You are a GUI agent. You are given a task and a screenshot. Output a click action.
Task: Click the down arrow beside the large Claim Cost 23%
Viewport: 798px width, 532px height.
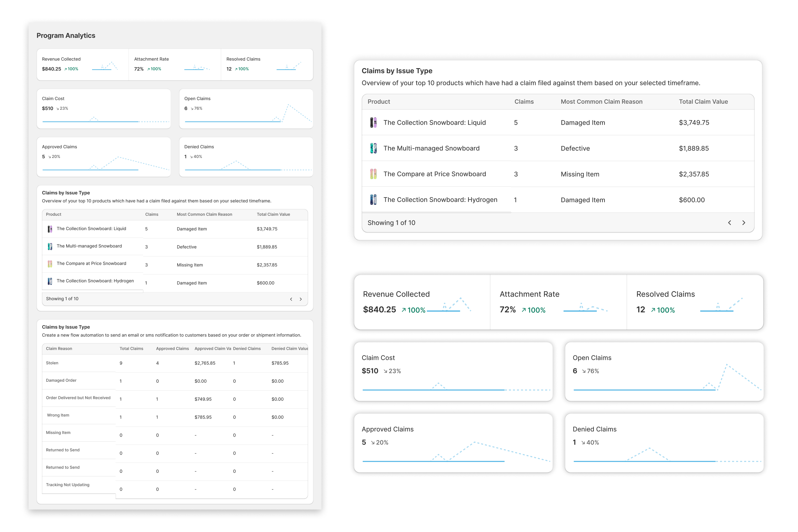(385, 371)
